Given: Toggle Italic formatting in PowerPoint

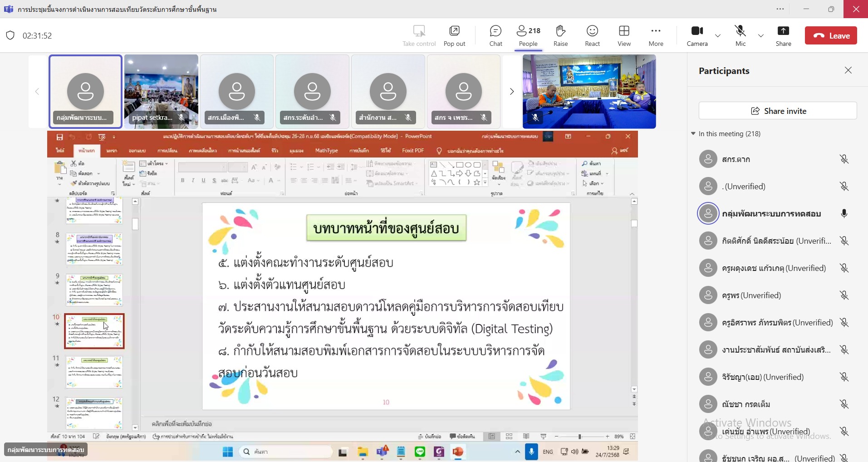Looking at the screenshot, I should [x=193, y=181].
